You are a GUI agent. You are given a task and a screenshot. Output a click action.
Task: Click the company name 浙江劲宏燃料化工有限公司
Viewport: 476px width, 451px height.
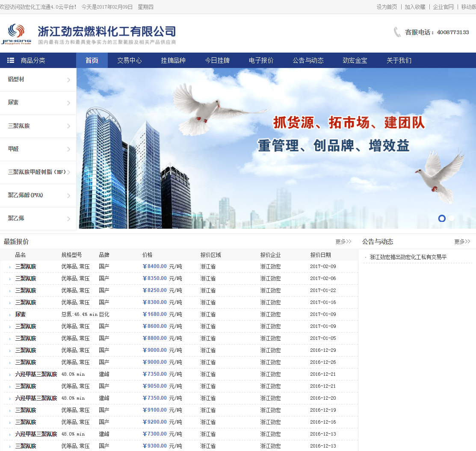tap(107, 31)
